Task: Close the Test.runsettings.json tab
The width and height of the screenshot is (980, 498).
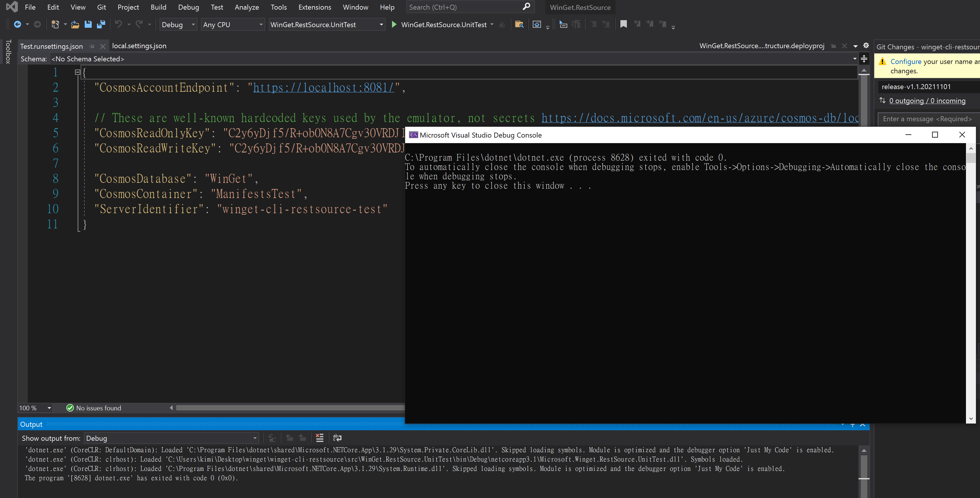Action: point(102,46)
